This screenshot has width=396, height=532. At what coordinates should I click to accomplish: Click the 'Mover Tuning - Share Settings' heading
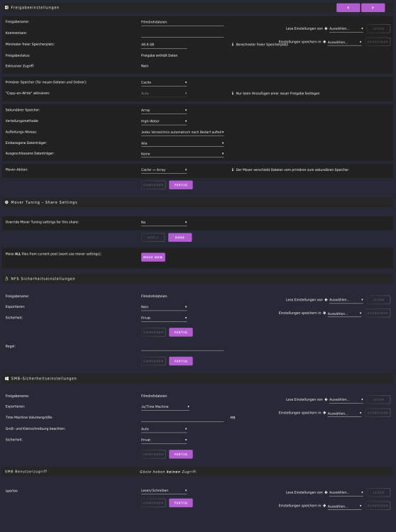pos(44,202)
